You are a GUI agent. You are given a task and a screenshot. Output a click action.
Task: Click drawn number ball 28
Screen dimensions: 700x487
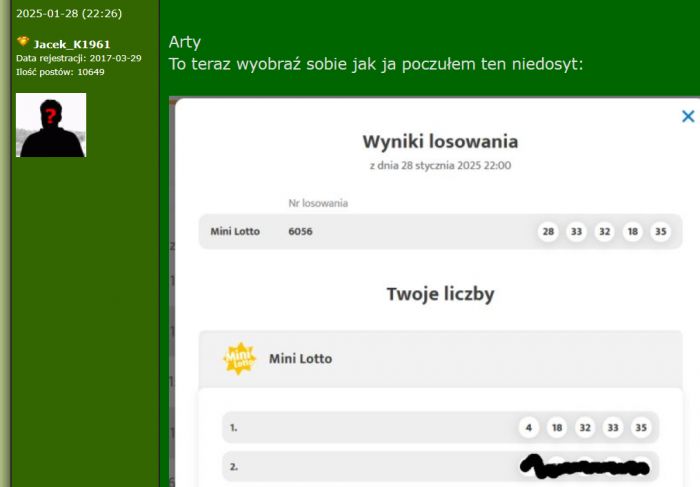pyautogui.click(x=548, y=231)
